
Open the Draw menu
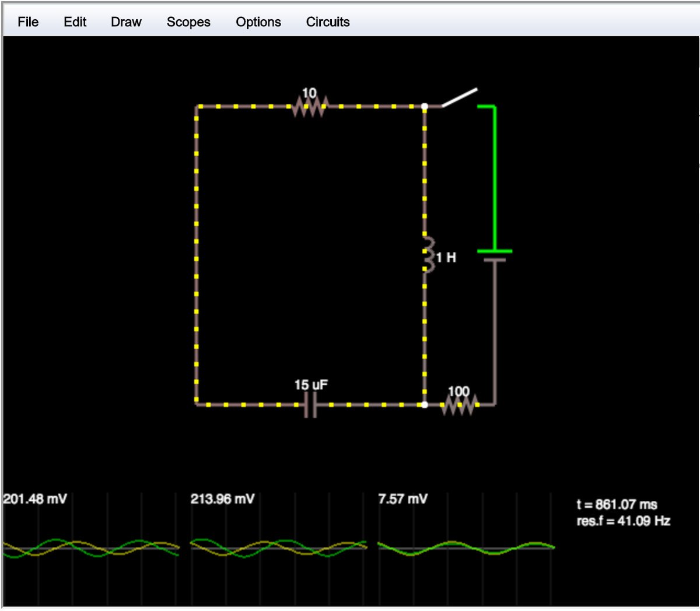[x=126, y=22]
